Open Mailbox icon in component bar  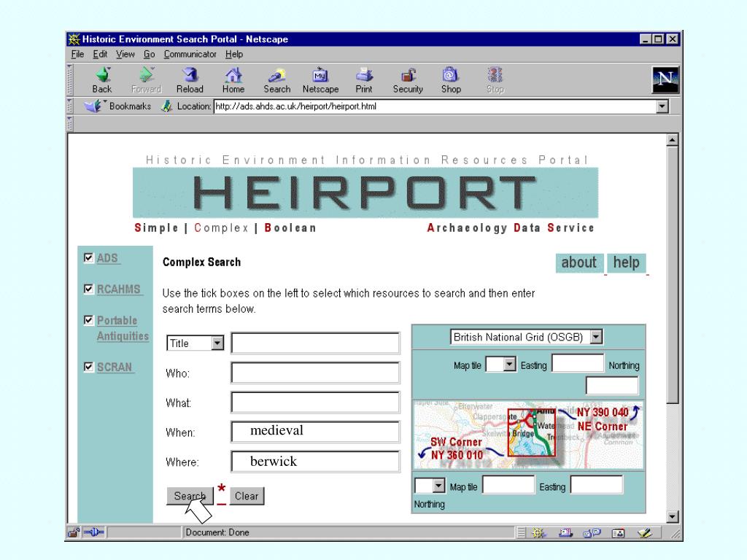tap(565, 533)
